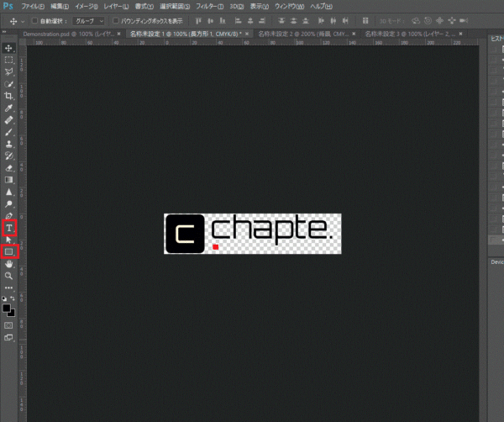Swap foreground and background colors
Screen dimensions: 504x422
coord(13,298)
